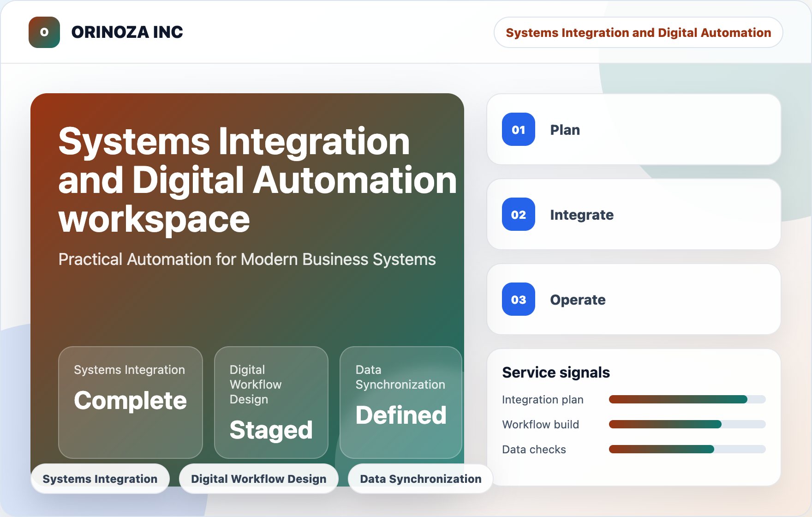Screen dimensions: 812x517
Task: Click the ORINOZA INC brand name
Action: click(127, 32)
